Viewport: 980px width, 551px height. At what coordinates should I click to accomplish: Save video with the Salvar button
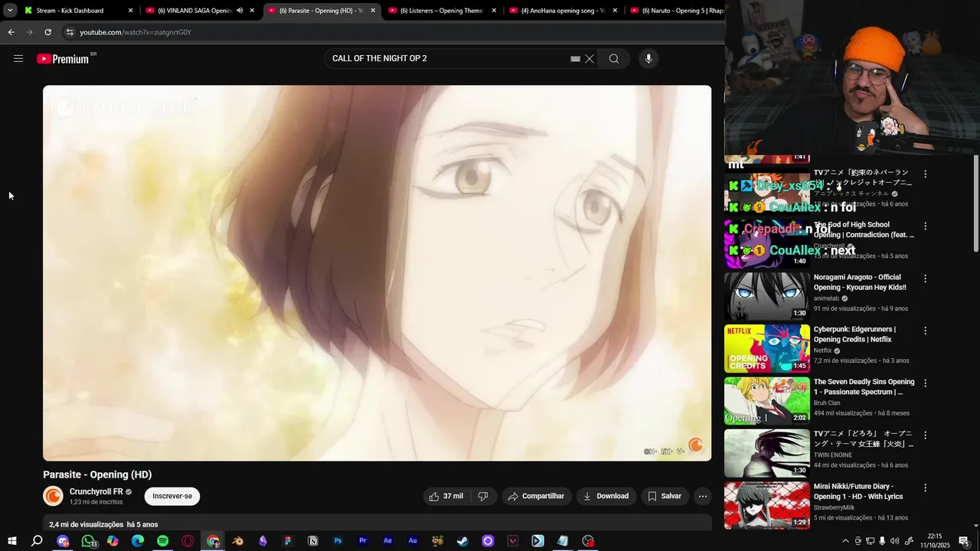665,496
